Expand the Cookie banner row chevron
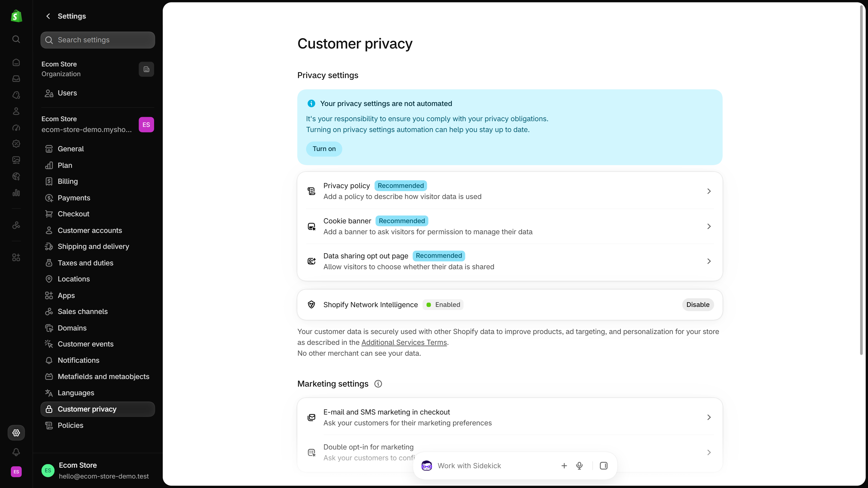The image size is (868, 488). [x=709, y=226]
